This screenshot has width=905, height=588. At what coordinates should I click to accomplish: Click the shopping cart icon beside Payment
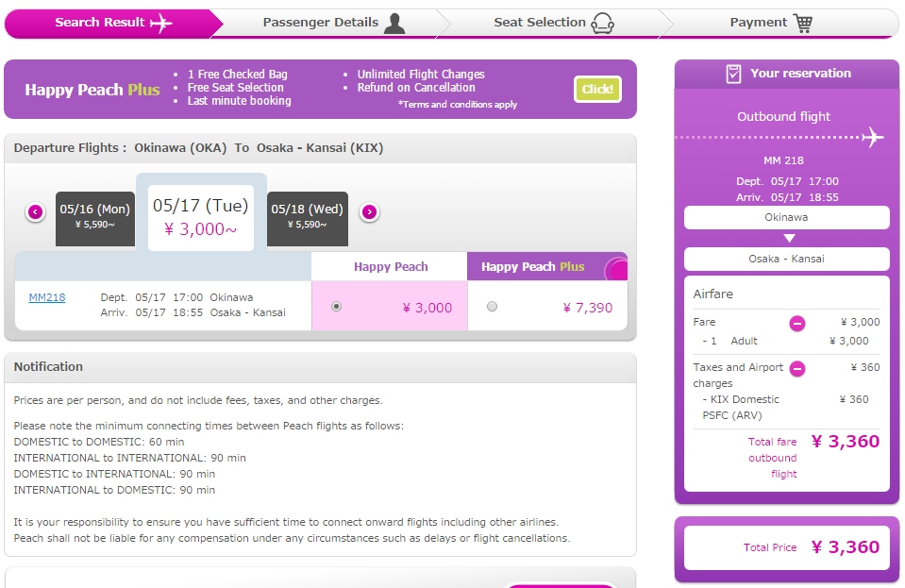pyautogui.click(x=803, y=23)
